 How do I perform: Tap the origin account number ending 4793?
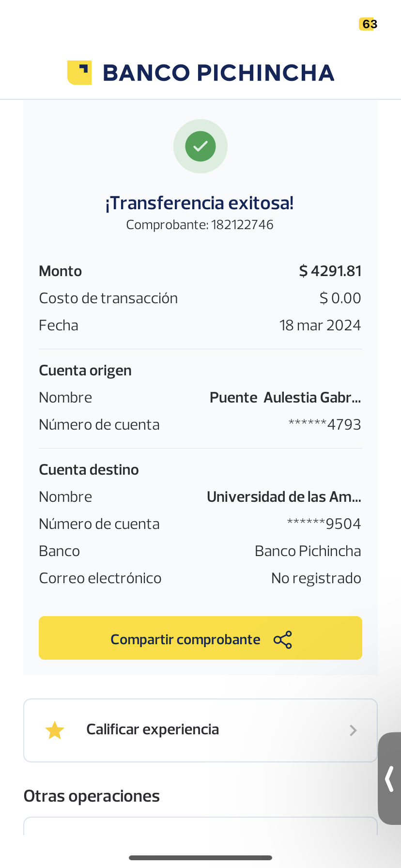tap(324, 425)
